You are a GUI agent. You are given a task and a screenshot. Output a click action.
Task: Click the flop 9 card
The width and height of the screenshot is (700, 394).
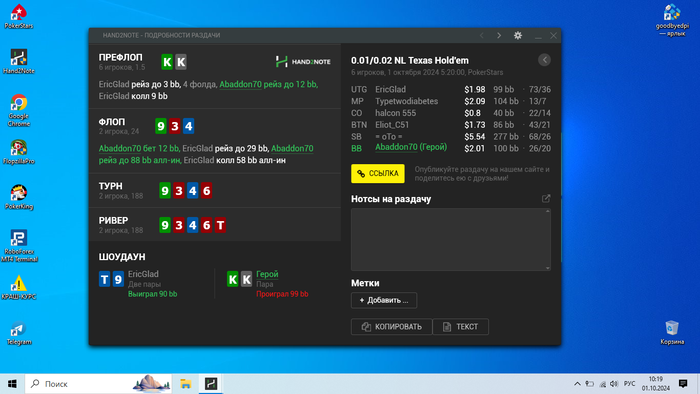pos(161,126)
